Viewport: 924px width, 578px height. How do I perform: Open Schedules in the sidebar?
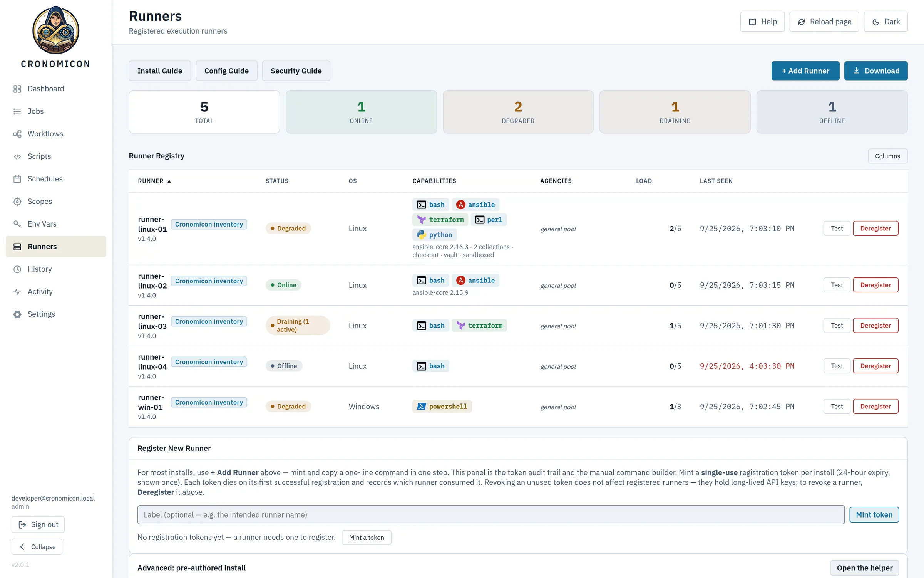56,179
